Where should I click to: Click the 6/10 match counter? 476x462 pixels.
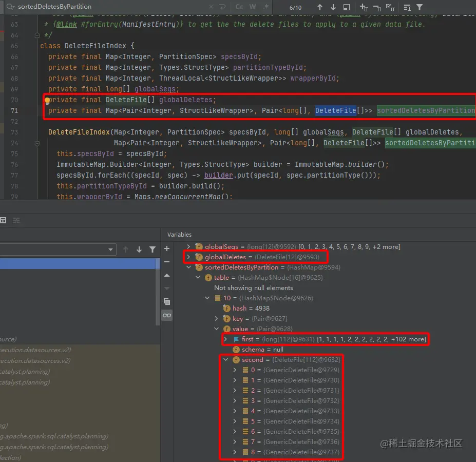pos(295,8)
